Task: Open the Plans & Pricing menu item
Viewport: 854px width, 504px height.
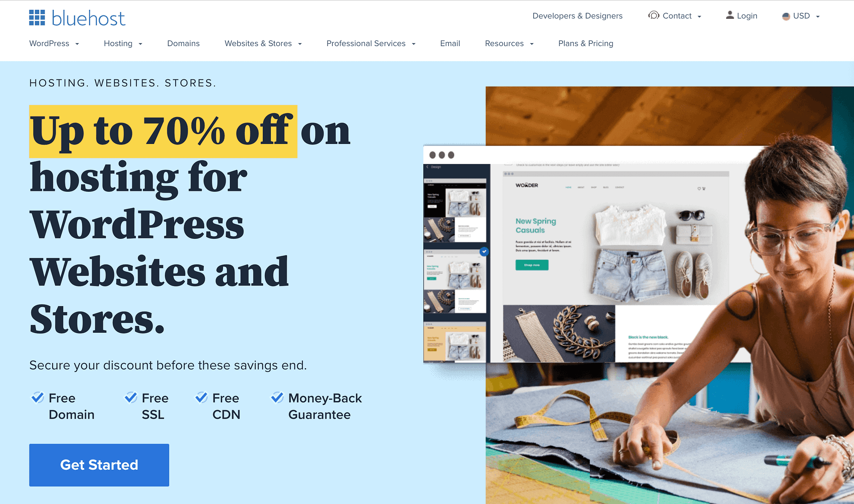Action: pyautogui.click(x=586, y=43)
